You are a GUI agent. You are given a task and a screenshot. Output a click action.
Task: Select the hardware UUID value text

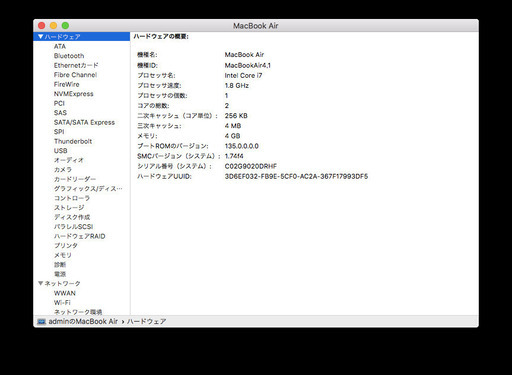click(x=296, y=176)
